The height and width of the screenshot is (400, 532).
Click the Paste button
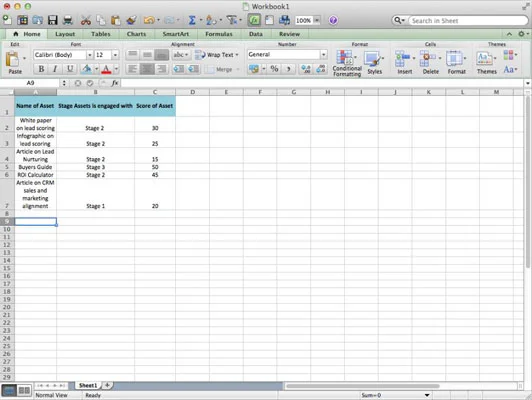tap(15, 63)
